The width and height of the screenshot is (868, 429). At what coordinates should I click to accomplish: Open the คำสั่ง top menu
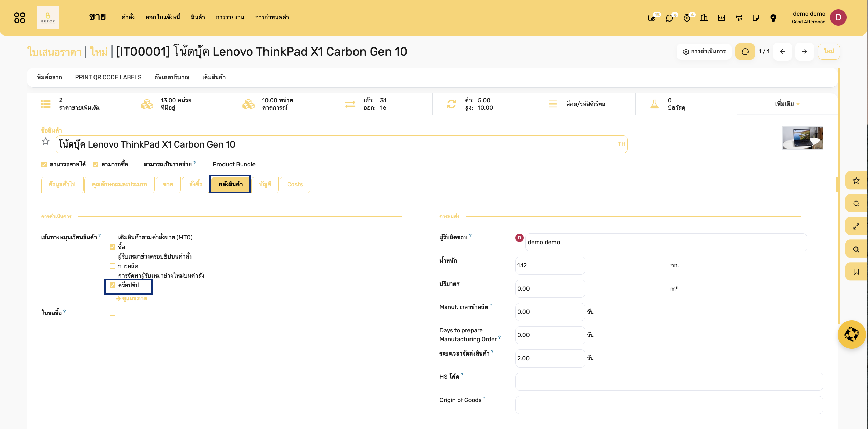[x=128, y=17]
